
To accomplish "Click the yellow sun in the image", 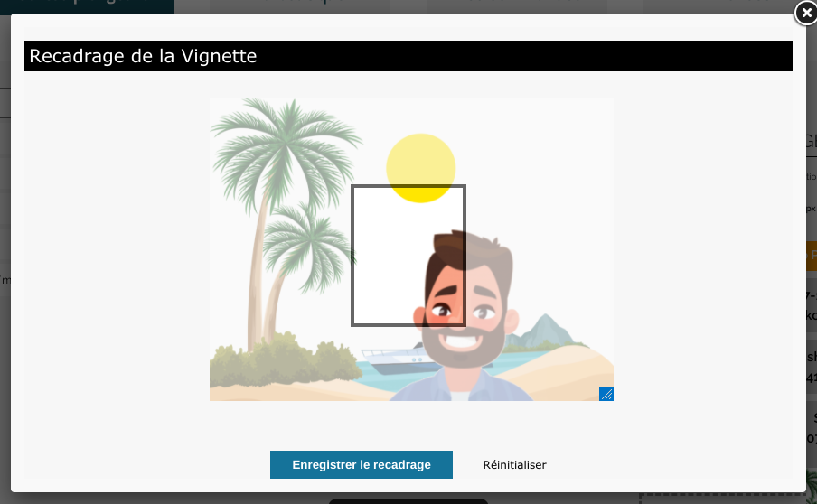I will [x=421, y=168].
